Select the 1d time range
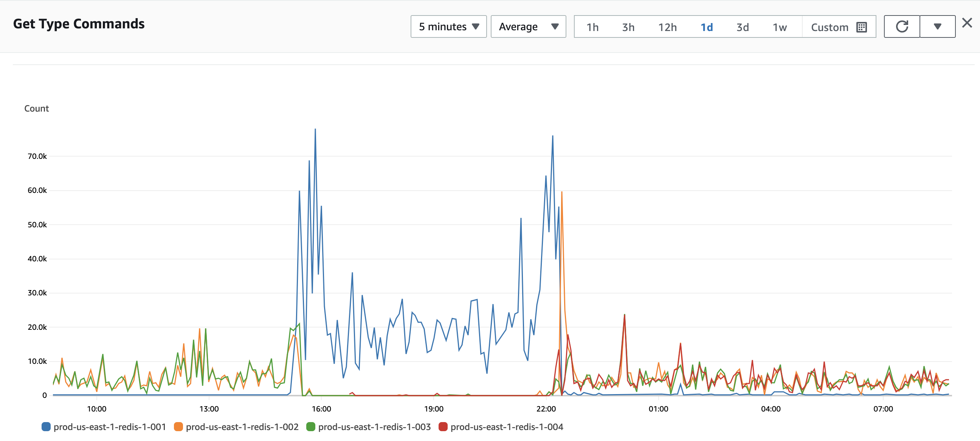The height and width of the screenshot is (441, 980). [x=707, y=27]
